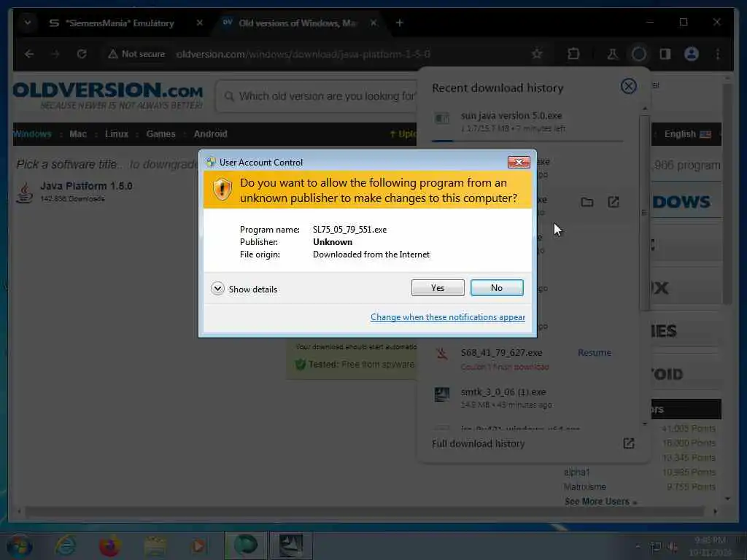This screenshot has height=560, width=747.
Task: Toggle the browser side panel
Action: pos(665,54)
